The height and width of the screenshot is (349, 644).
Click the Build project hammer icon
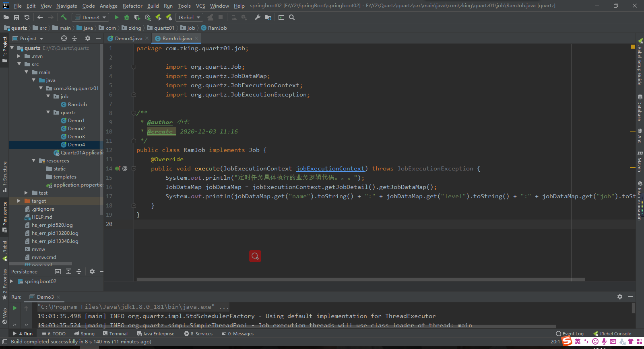pos(64,17)
